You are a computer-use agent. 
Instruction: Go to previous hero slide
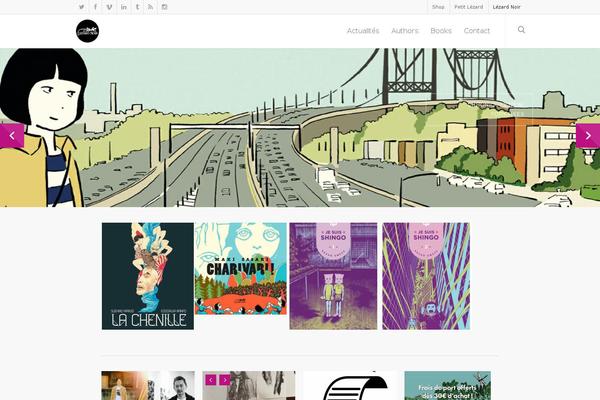coord(12,136)
